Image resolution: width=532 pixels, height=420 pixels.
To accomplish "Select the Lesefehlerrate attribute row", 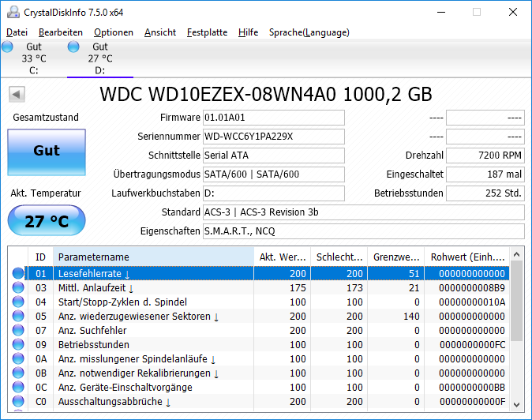I will coord(259,273).
